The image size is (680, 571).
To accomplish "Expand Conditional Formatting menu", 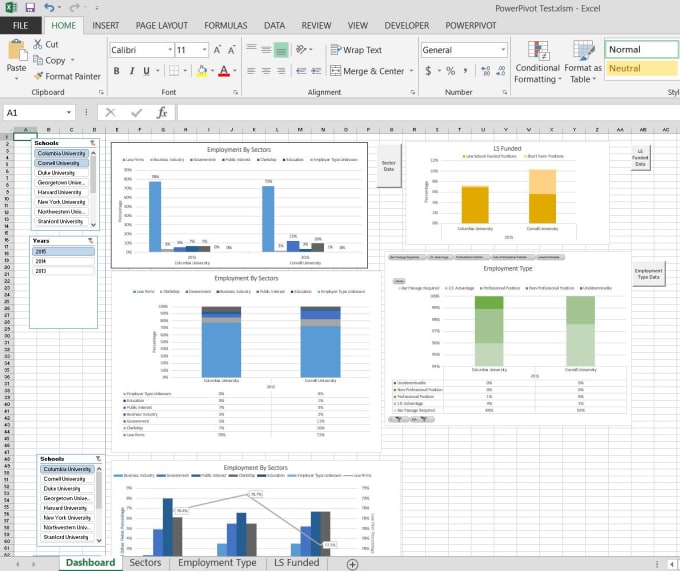I will click(538, 62).
